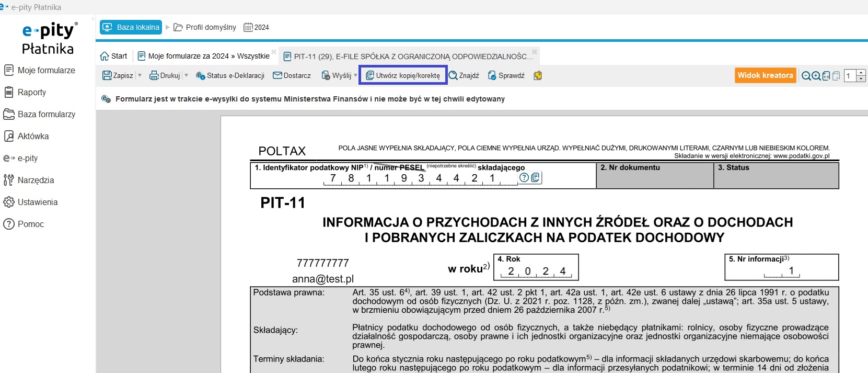This screenshot has height=373, width=868.
Task: Open Status e-Deklaracji from toolbar
Action: 230,75
